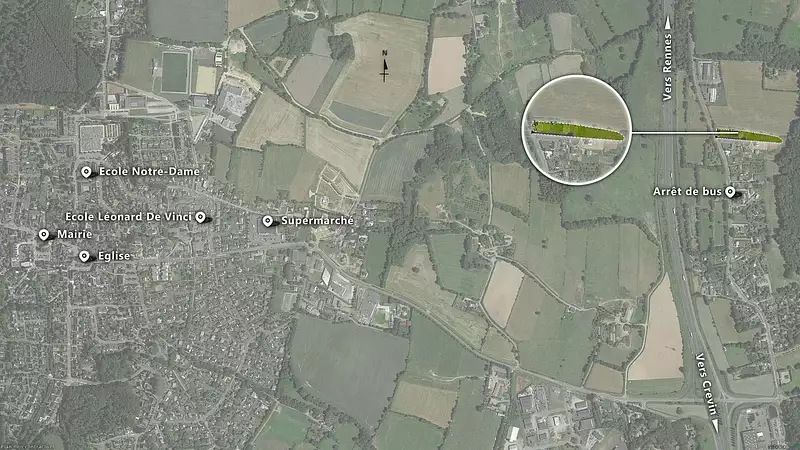Click the Ecole Léonard De Vinci label
This screenshot has width=800, height=450.
[129, 217]
